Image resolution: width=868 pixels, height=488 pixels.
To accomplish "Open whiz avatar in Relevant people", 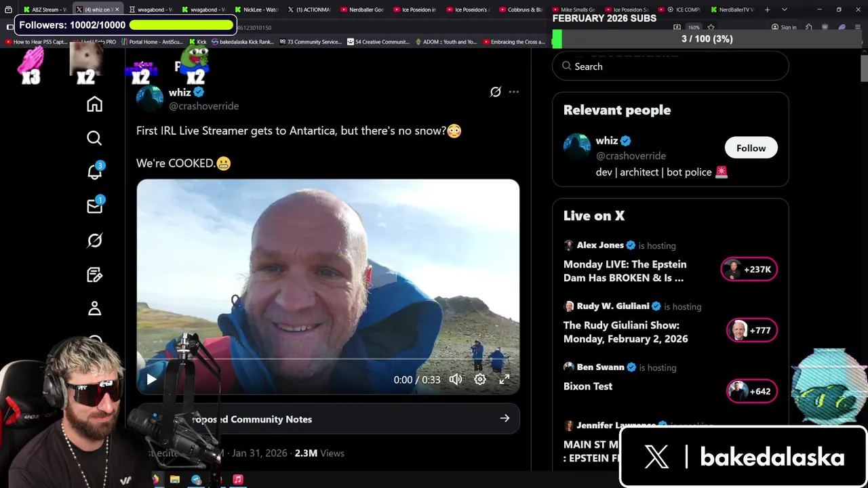I will click(577, 147).
